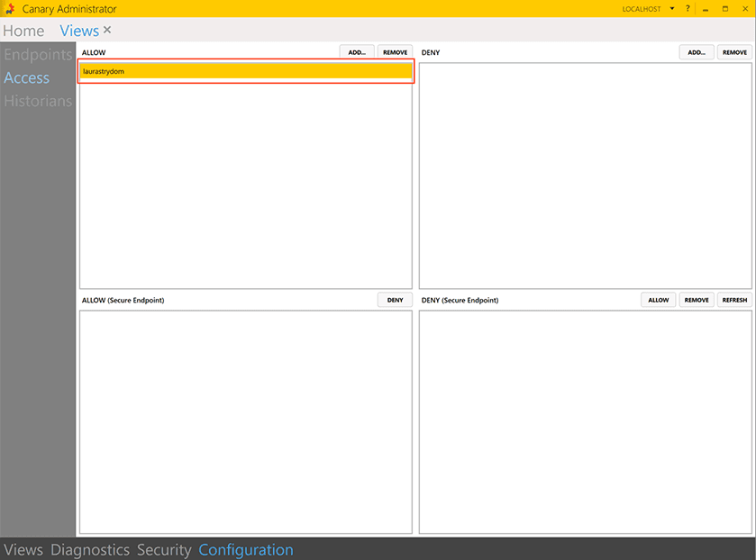Click DENY button for ALLOW Secure Endpoint
The height and width of the screenshot is (560, 756).
[395, 300]
